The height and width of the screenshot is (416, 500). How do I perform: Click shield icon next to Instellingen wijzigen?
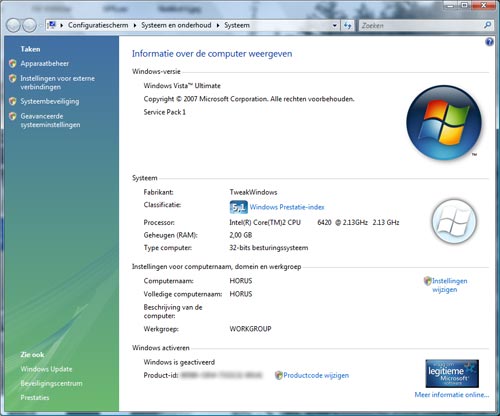point(427,281)
